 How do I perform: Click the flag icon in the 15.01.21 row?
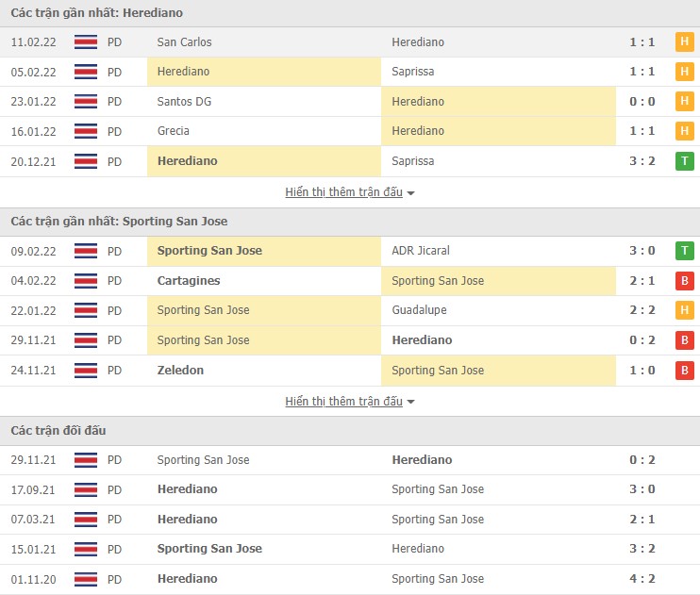(x=85, y=549)
